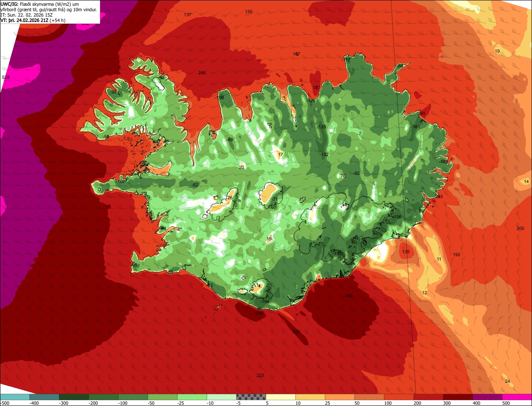Image resolution: width=532 pixels, height=406 pixels.
Task: Click the map value '291' off the northeast coast
Action: 421,113
